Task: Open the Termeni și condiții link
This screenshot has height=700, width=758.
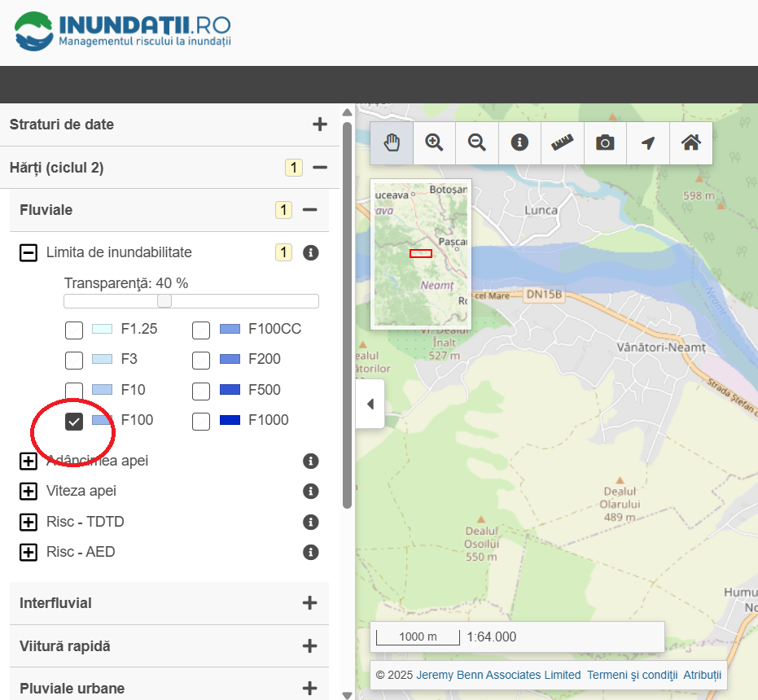Action: pos(632,675)
